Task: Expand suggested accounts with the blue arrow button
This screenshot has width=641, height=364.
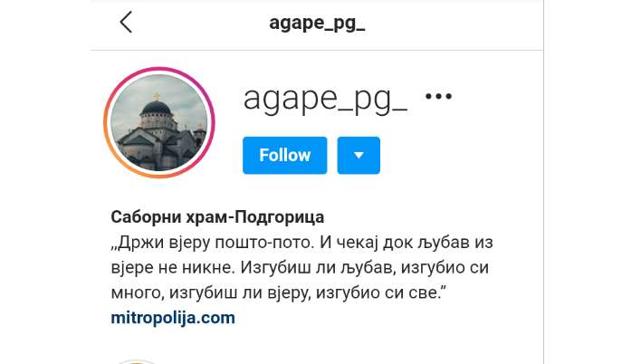Action: (359, 156)
